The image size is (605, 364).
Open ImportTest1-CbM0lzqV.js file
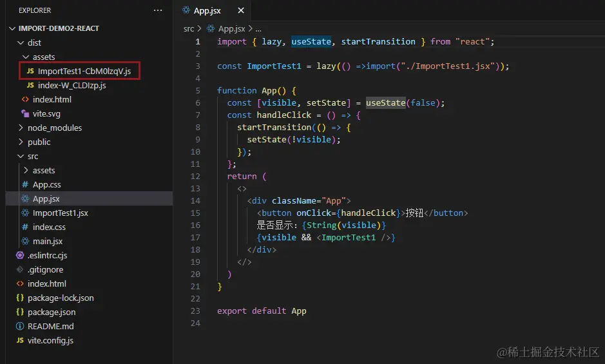point(84,71)
